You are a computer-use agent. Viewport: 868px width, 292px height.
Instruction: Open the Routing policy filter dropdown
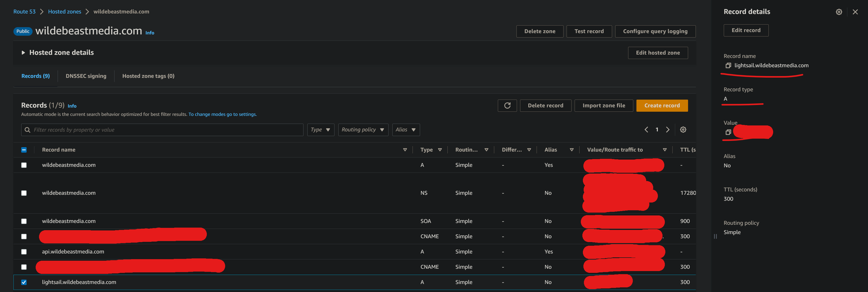(x=363, y=130)
